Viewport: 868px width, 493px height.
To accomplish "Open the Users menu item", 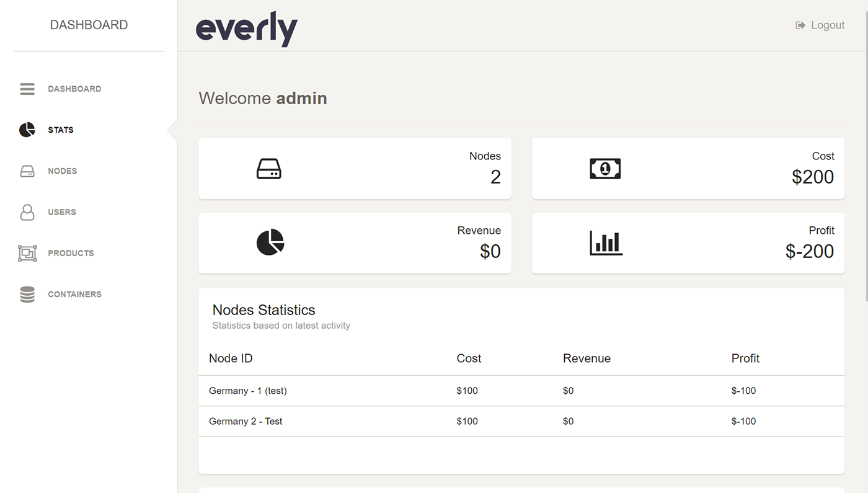I will (62, 212).
